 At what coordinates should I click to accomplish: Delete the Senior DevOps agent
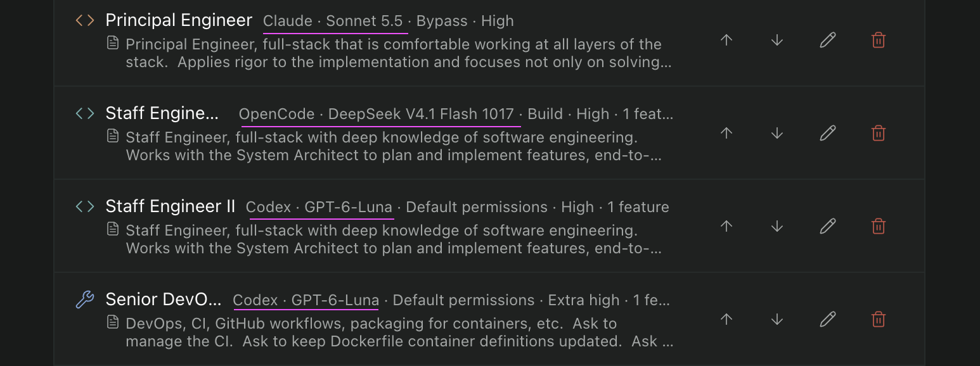click(879, 319)
